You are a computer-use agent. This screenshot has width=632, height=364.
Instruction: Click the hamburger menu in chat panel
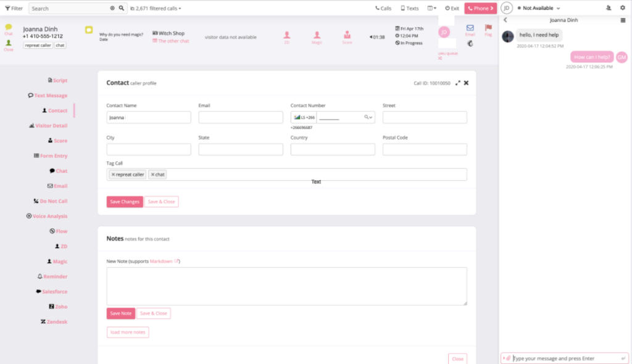(x=623, y=20)
